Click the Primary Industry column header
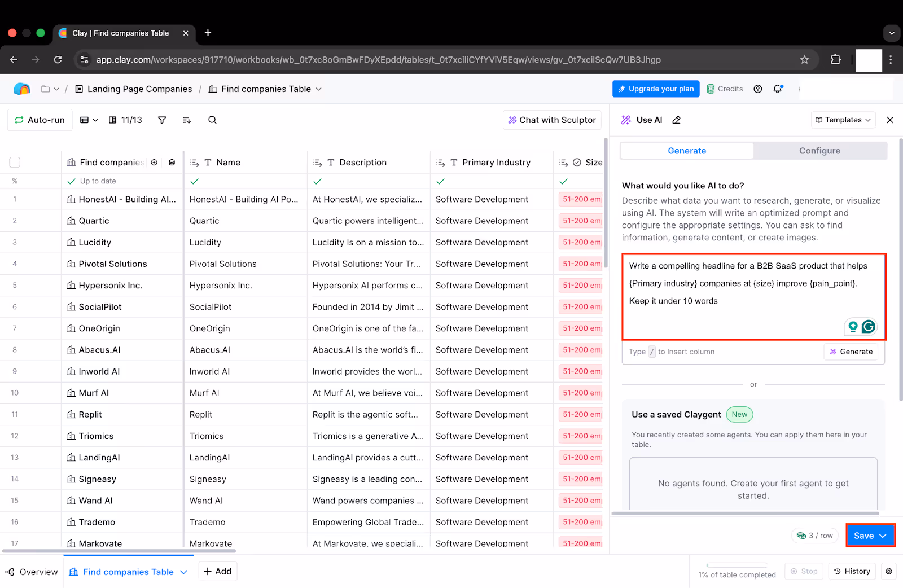This screenshot has width=903, height=588. [492, 163]
